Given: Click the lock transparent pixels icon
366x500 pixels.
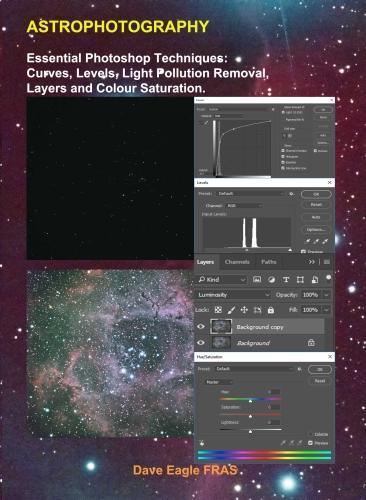Looking at the screenshot, I should 218,310.
